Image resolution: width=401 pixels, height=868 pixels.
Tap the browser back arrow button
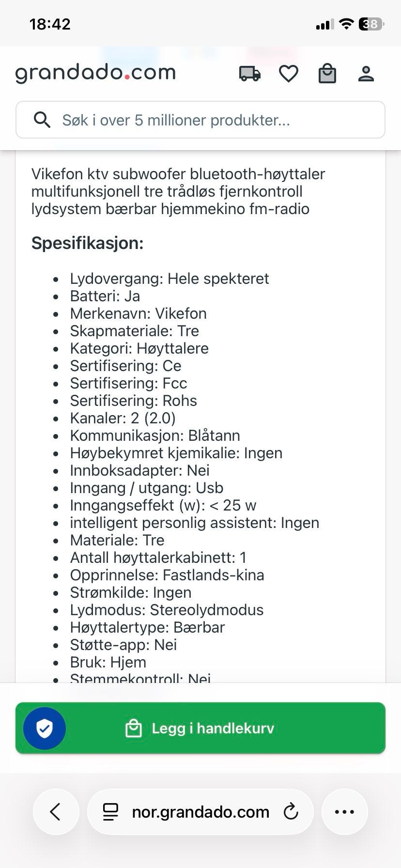[56, 812]
